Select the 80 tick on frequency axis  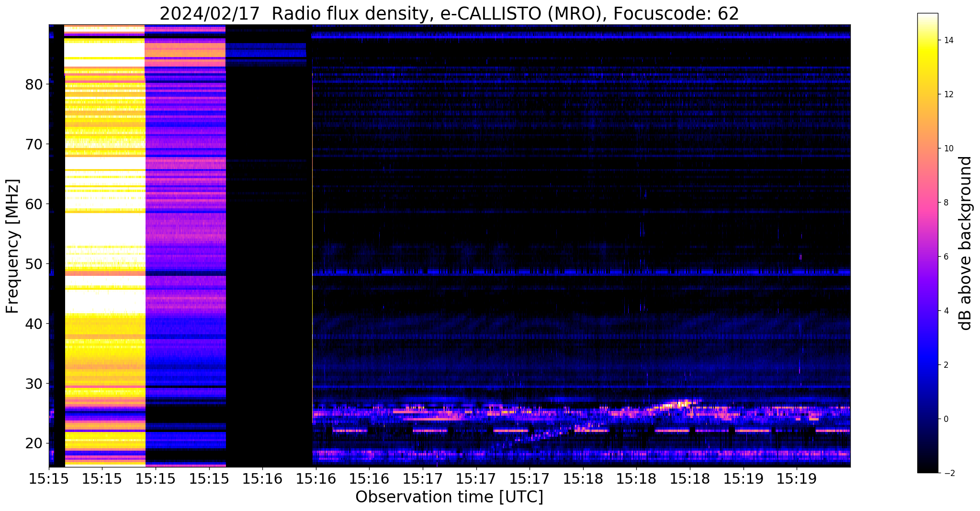click(x=34, y=85)
